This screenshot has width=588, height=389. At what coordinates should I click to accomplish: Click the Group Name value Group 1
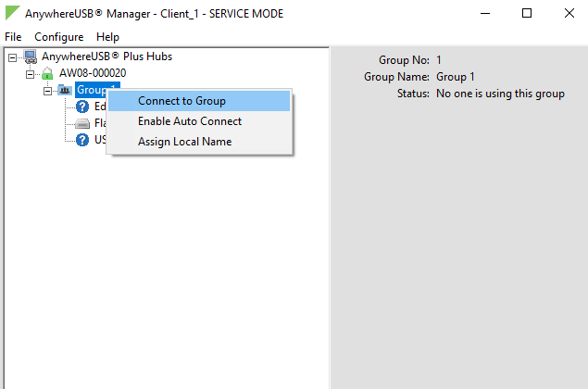456,77
